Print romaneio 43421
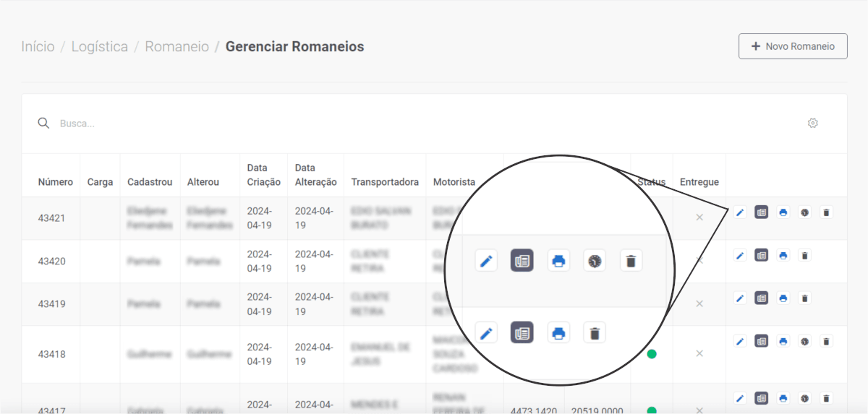 click(x=783, y=212)
